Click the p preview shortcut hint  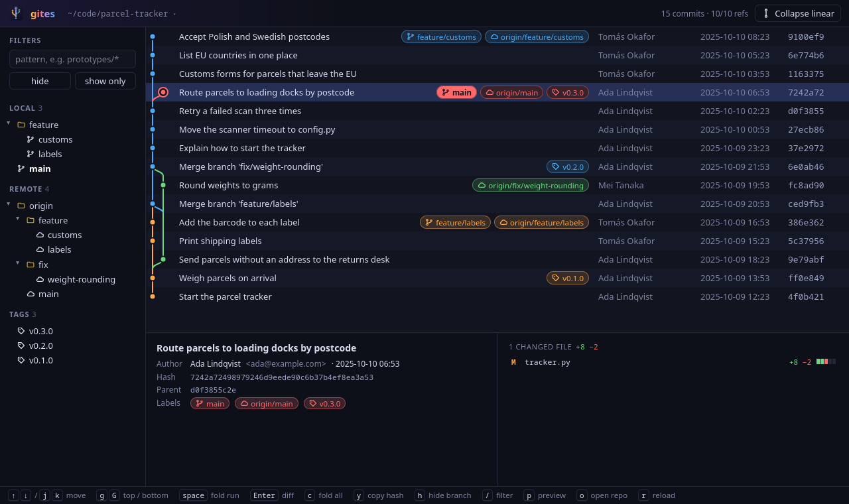[x=545, y=495]
